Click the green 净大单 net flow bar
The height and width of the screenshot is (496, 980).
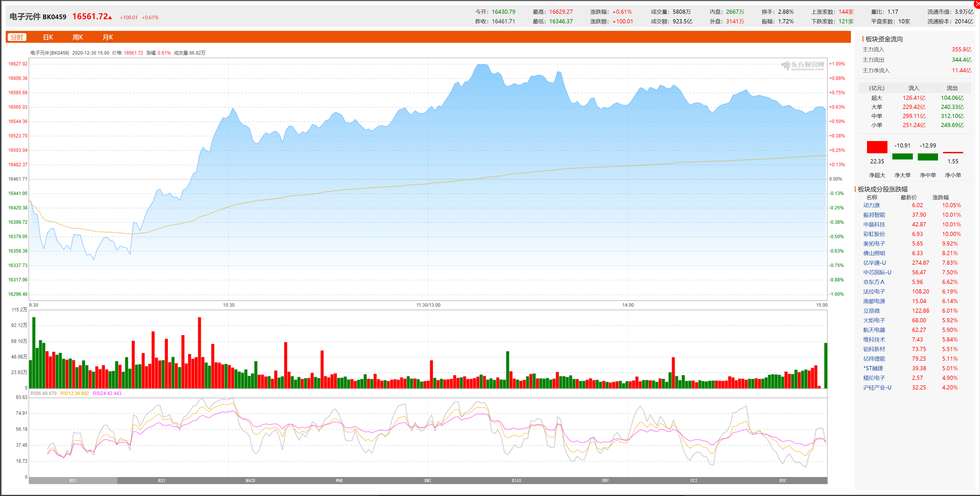pos(903,156)
